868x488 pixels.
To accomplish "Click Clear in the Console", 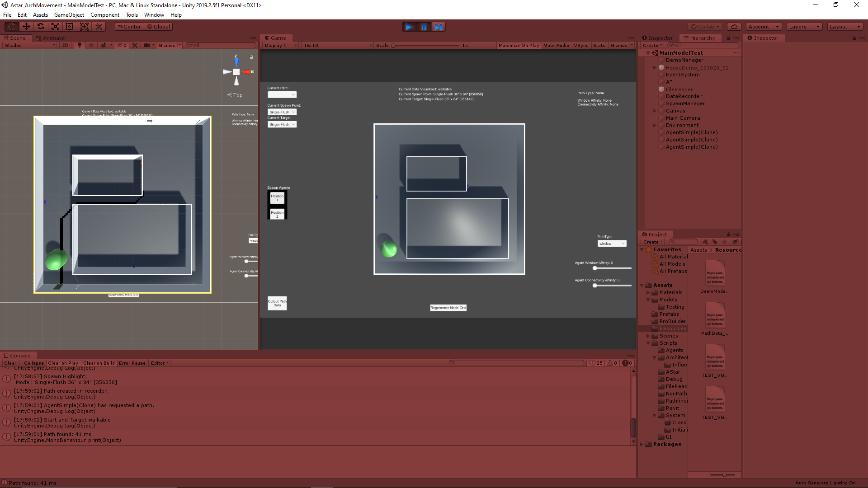I will coord(10,363).
